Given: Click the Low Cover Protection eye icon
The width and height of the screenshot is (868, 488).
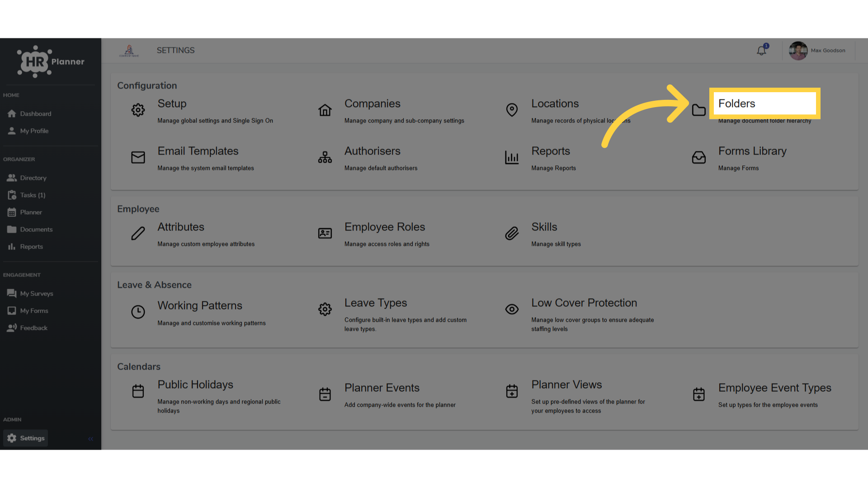Looking at the screenshot, I should tap(512, 309).
